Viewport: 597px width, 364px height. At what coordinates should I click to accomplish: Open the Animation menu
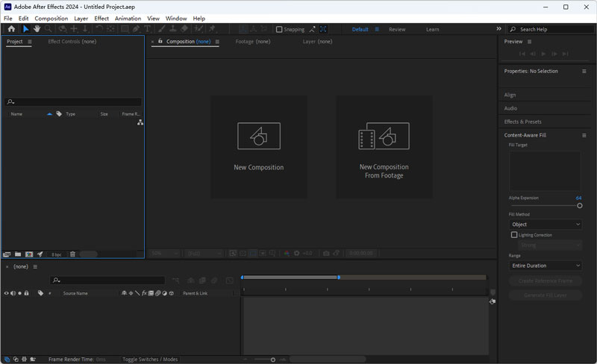[128, 19]
